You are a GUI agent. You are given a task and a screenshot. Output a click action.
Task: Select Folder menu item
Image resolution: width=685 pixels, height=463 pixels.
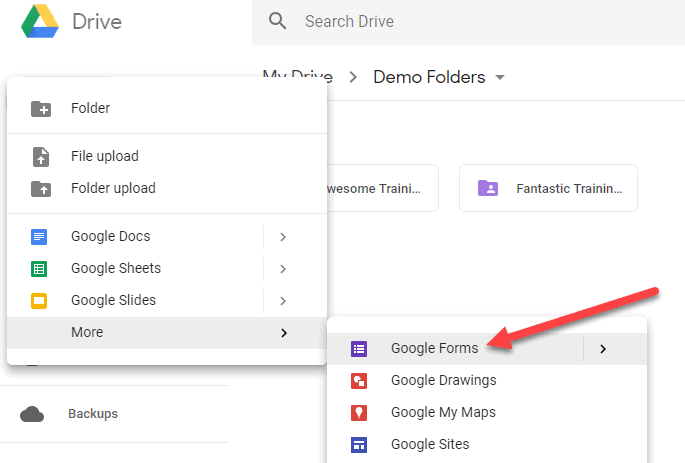click(167, 108)
